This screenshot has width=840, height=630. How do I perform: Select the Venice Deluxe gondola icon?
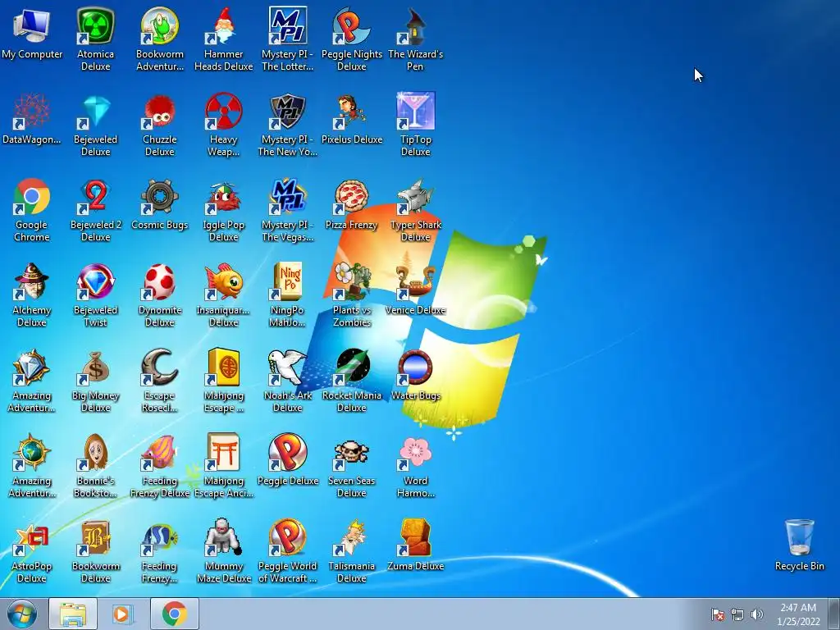click(x=415, y=281)
